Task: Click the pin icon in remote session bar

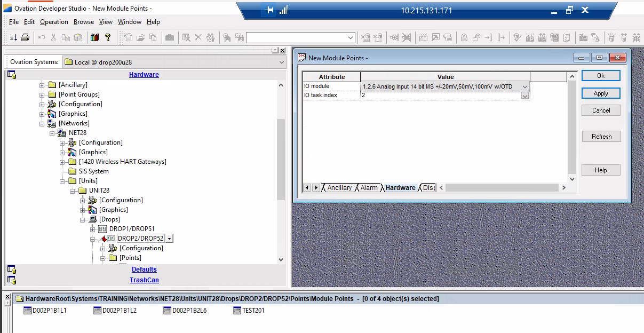Action: pos(270,10)
